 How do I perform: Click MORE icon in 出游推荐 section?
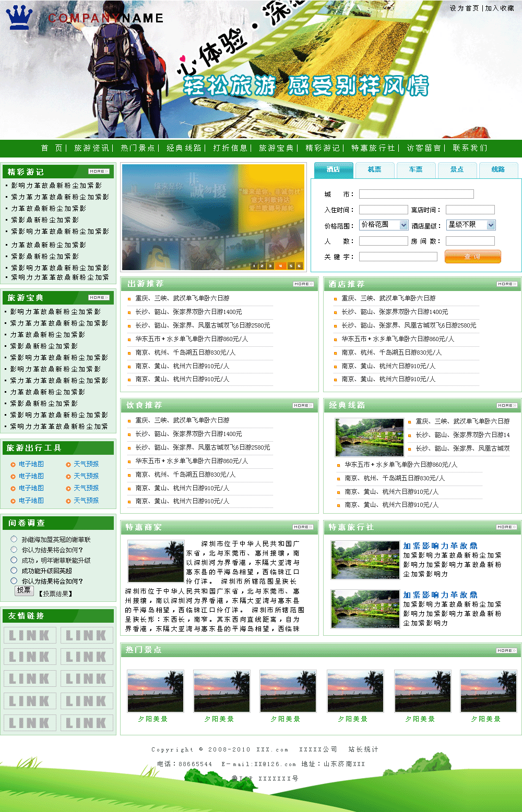(303, 284)
